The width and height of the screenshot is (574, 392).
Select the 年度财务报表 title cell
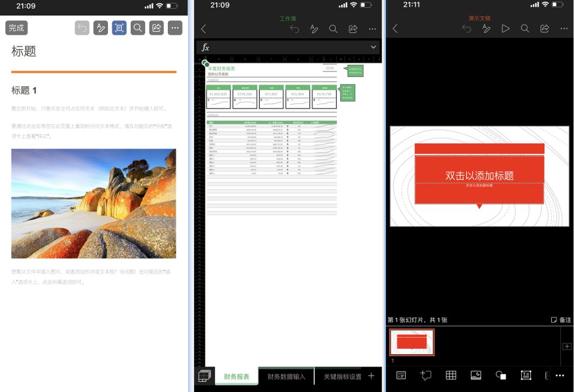click(x=222, y=69)
